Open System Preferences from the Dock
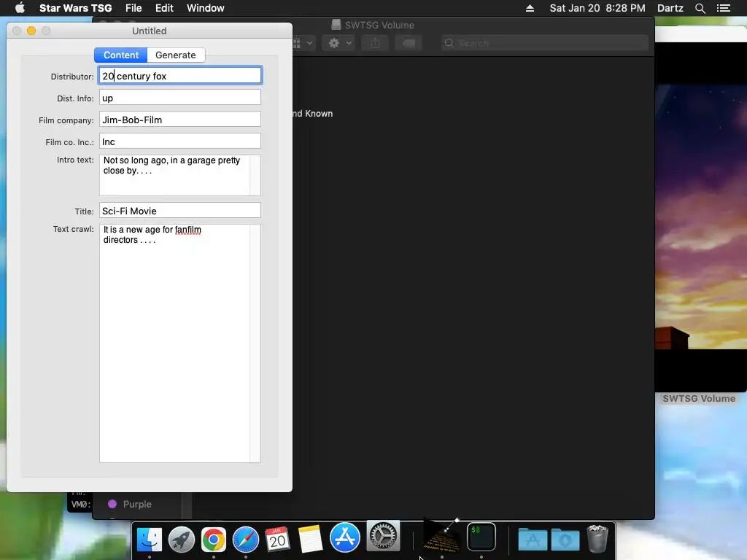The image size is (747, 560). [383, 536]
